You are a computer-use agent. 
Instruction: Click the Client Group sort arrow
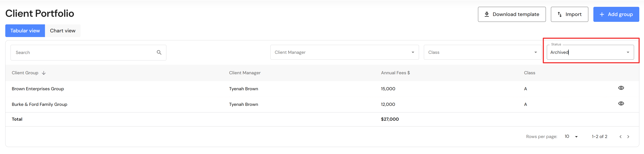coord(44,73)
